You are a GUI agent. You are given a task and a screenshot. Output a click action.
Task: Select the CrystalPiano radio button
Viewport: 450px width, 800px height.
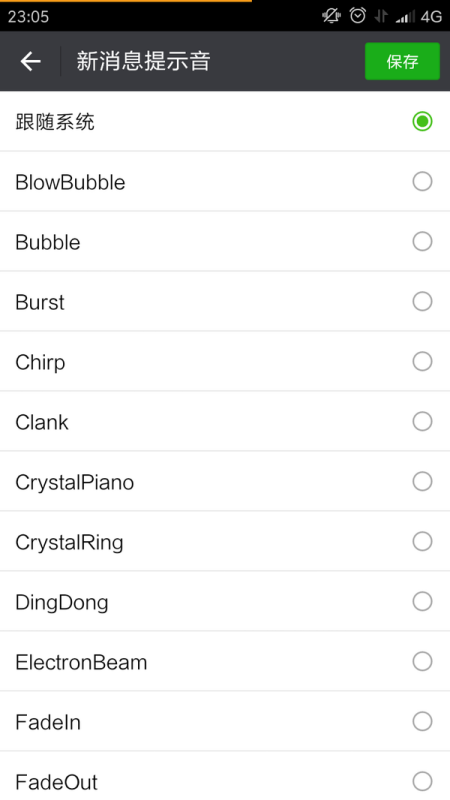(x=422, y=481)
